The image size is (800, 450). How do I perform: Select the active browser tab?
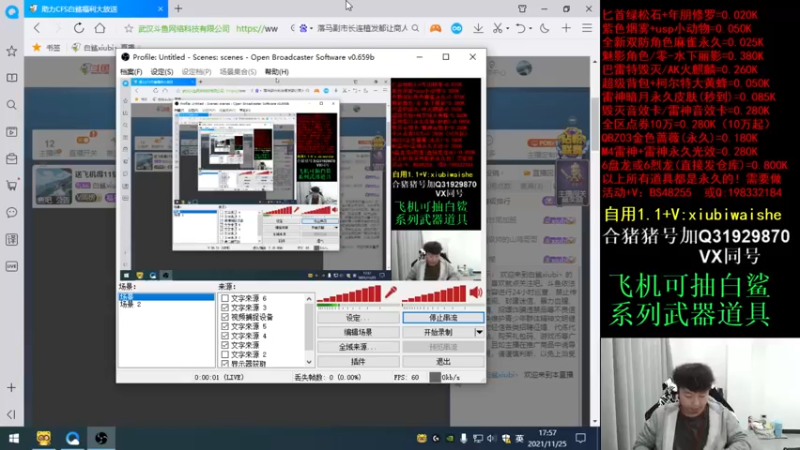[96, 9]
